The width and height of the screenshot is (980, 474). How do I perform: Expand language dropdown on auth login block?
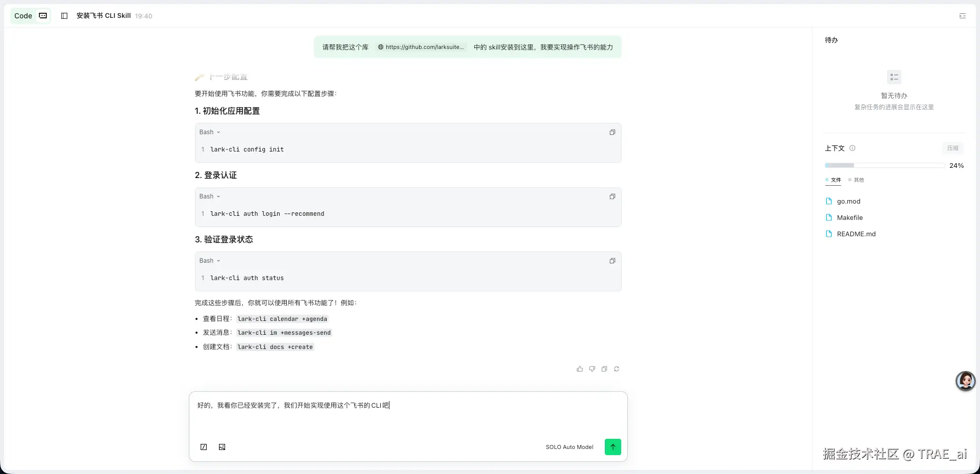click(x=210, y=196)
